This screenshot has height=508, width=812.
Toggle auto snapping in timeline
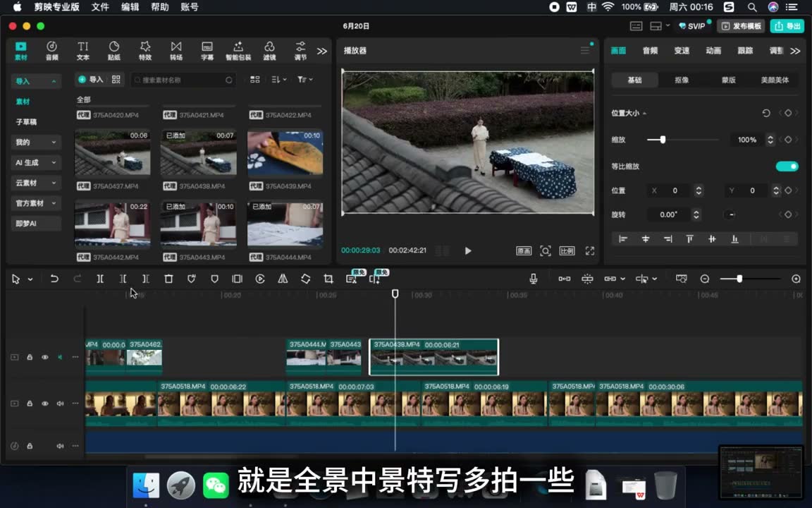[587, 279]
